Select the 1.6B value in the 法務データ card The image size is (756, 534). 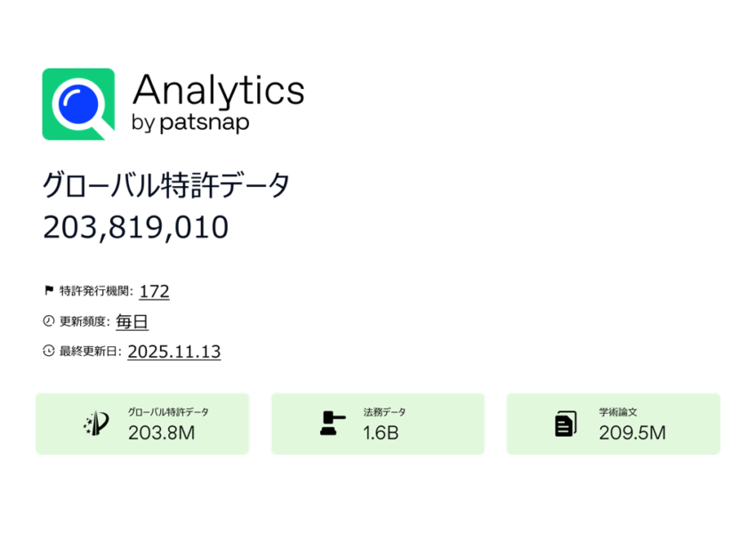coord(381,433)
